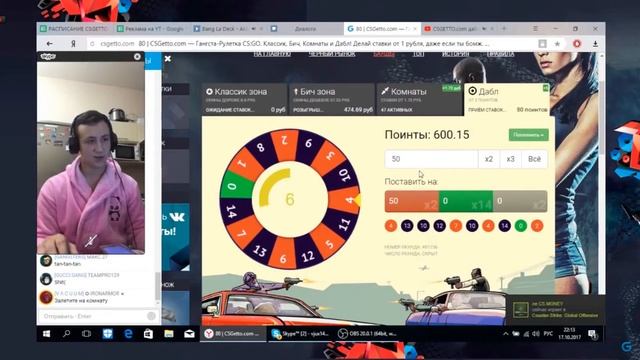Select chat message 'Залетите на комнату'
Viewport: 640px width, 360px height.
tap(81, 301)
